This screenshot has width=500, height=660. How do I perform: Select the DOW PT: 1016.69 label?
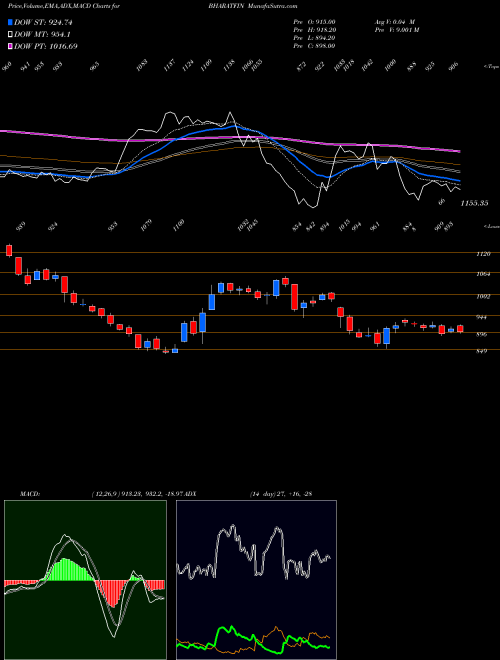[45, 46]
